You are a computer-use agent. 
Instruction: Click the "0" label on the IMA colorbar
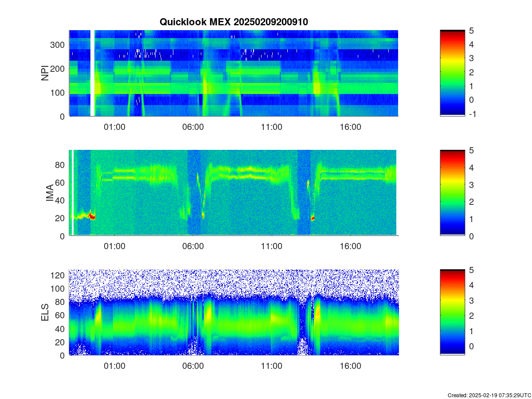(x=471, y=236)
